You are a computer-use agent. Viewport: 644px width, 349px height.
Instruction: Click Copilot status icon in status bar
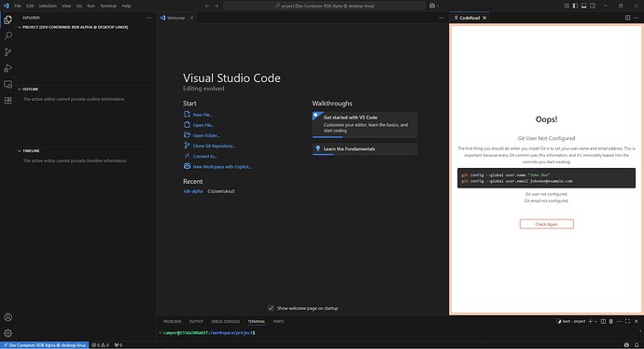[626, 345]
